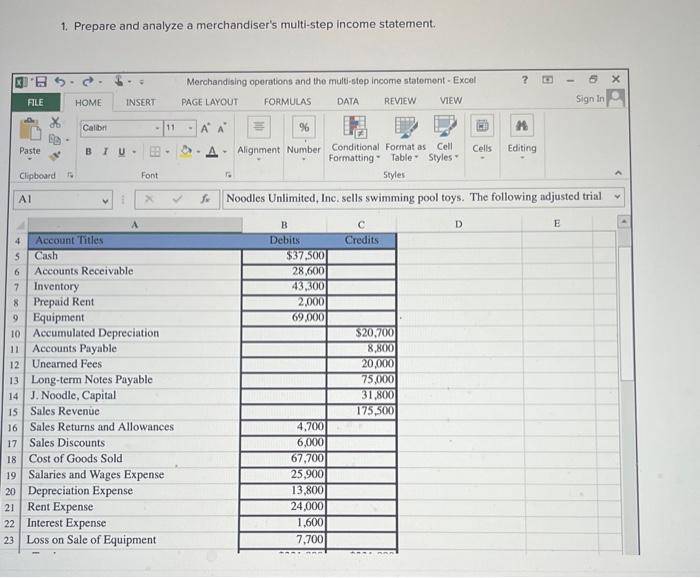Click the Undo arrow icon
700x578 pixels.
[x=60, y=82]
